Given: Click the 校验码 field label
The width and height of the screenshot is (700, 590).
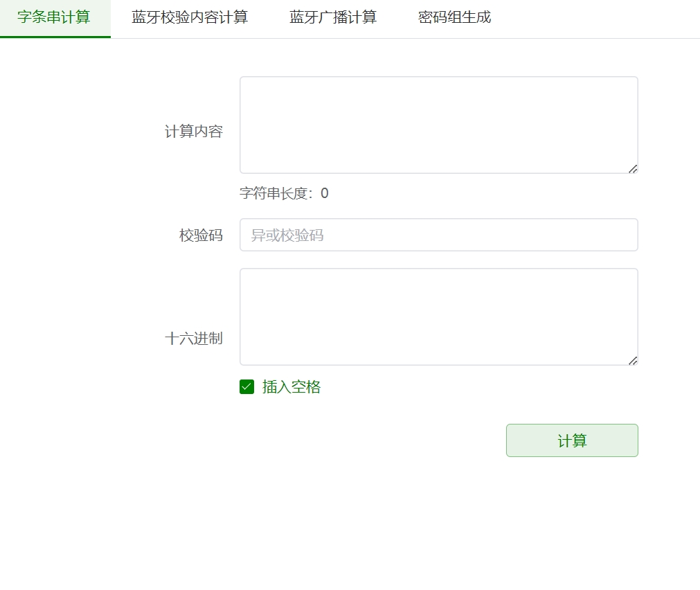Looking at the screenshot, I should 201,235.
